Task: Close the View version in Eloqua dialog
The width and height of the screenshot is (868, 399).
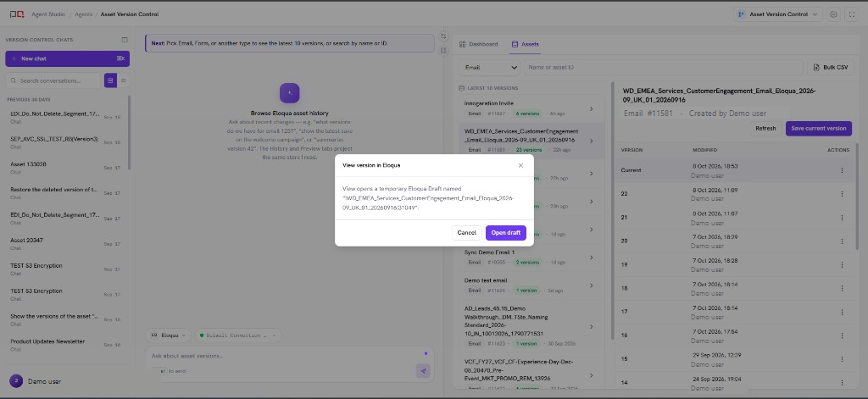Action: 520,165
